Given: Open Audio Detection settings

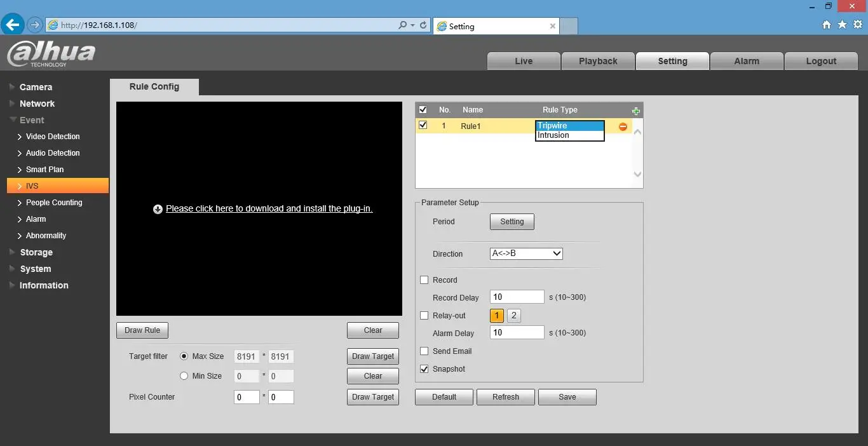Looking at the screenshot, I should [53, 153].
